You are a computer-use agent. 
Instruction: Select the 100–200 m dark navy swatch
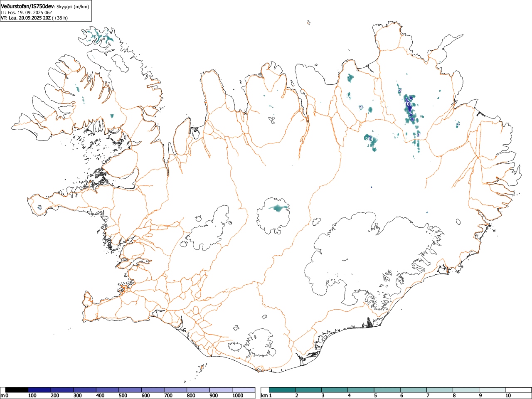pos(39,390)
